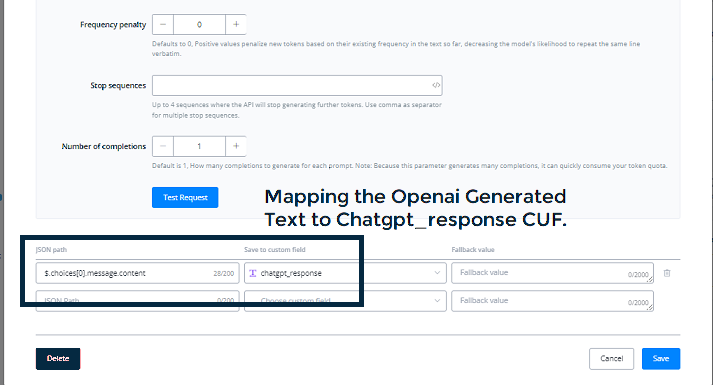
Task: Click the 'Stop sequences' label
Action: click(118, 85)
